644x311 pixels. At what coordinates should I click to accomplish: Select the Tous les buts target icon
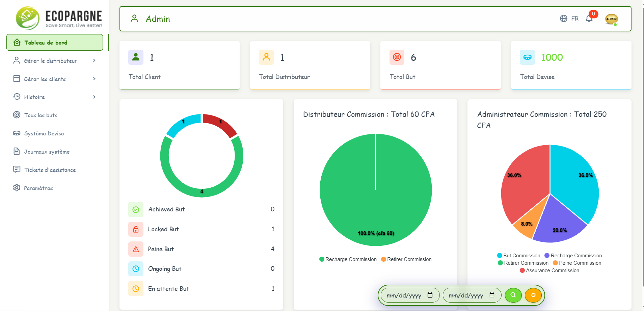coord(17,115)
